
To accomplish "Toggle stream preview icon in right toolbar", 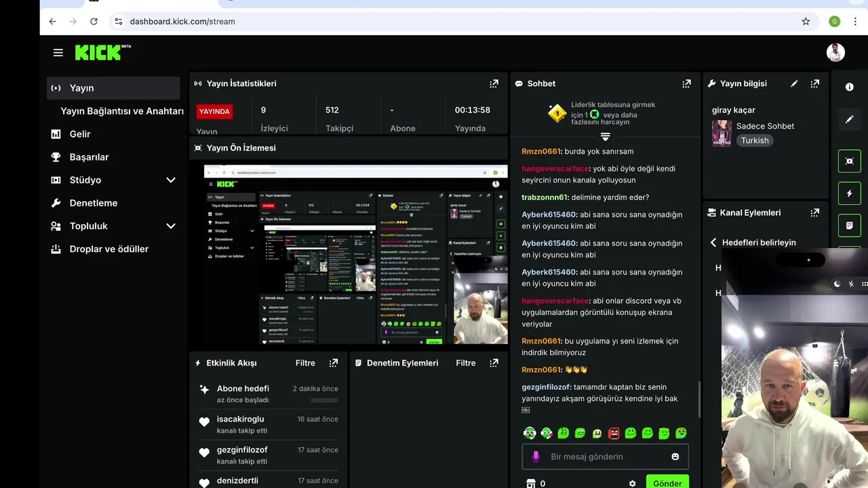I will click(x=850, y=161).
